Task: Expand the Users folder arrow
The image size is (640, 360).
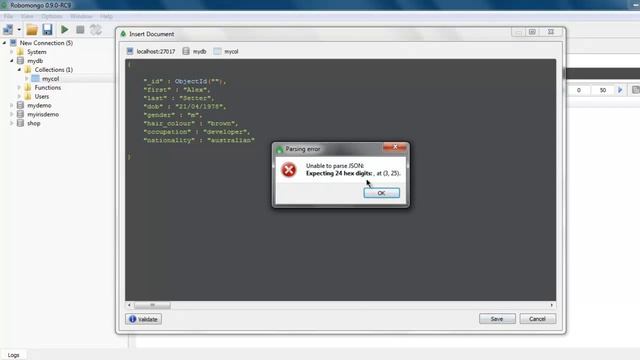Action: click(x=19, y=96)
